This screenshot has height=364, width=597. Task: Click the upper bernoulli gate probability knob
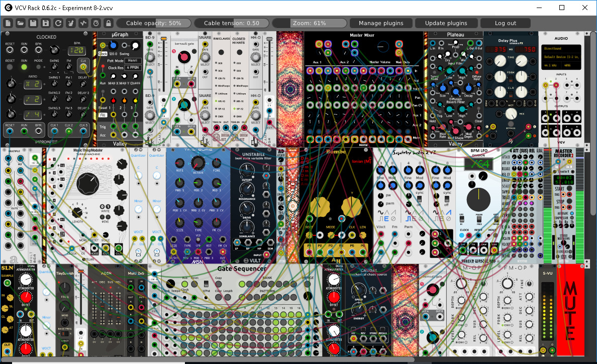coord(184,57)
